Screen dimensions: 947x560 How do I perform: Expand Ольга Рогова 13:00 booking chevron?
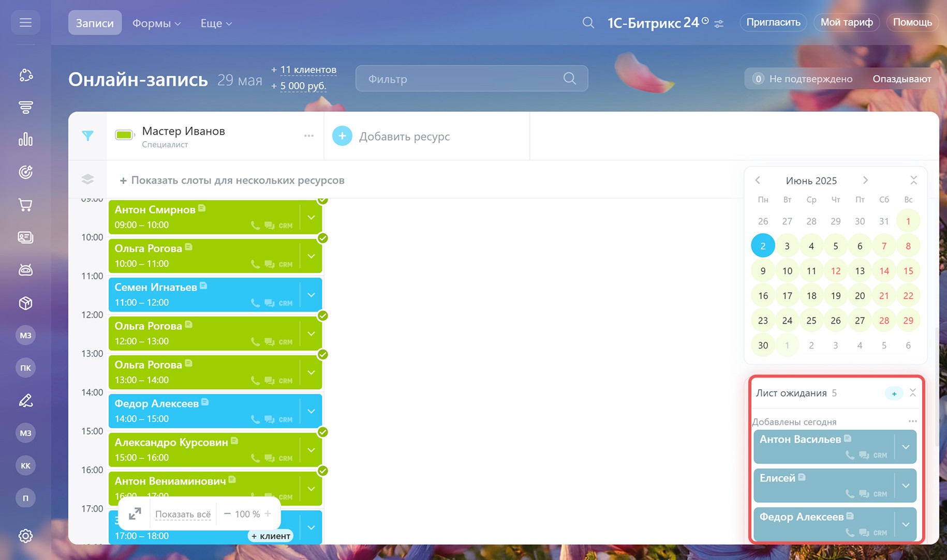(x=311, y=372)
